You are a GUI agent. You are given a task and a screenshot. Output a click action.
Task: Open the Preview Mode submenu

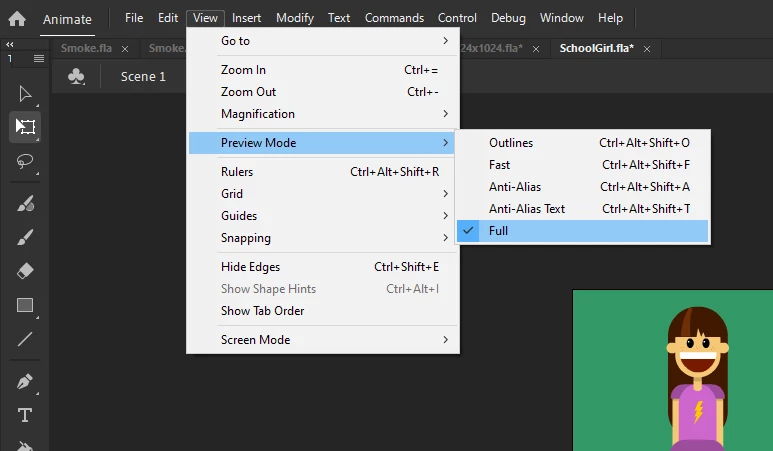pyautogui.click(x=323, y=143)
